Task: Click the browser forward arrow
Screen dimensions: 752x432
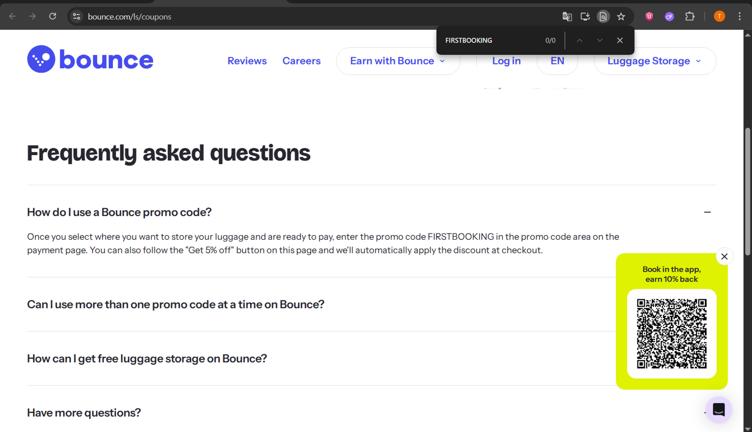Action: pyautogui.click(x=32, y=16)
